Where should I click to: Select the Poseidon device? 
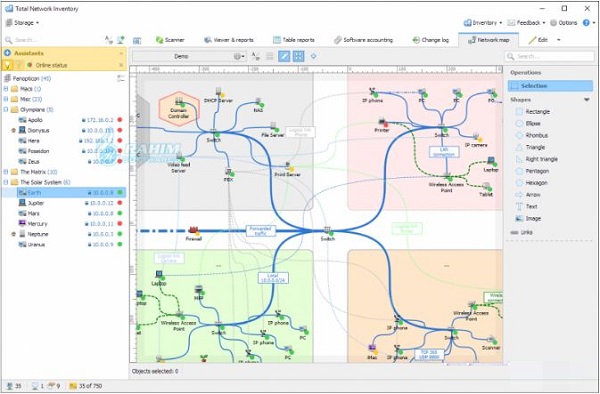point(71,151)
